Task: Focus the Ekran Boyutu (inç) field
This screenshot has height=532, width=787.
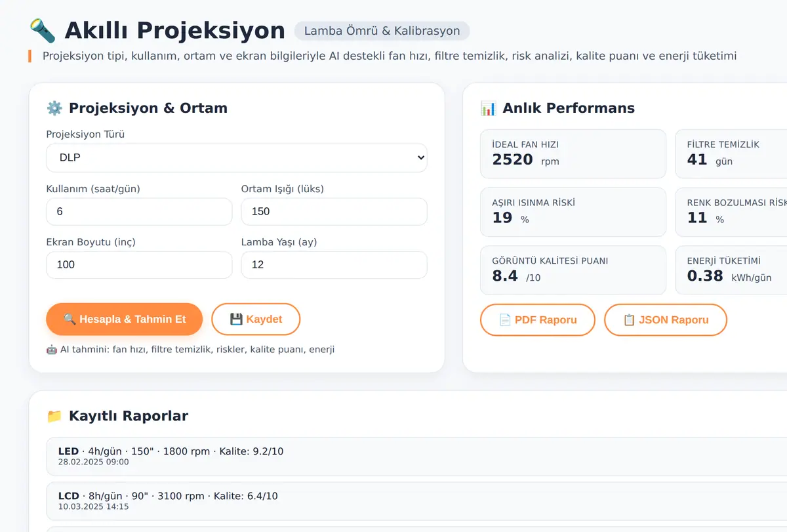Action: pyautogui.click(x=139, y=265)
